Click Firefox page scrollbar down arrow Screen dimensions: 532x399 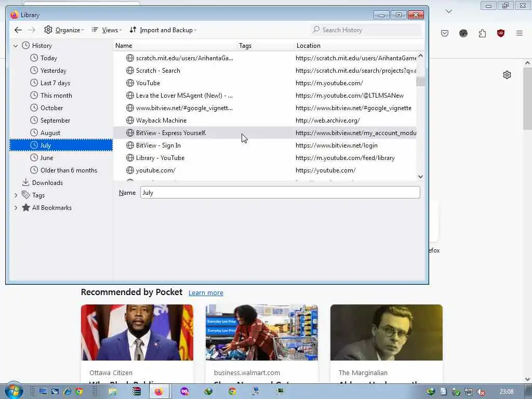pyautogui.click(x=527, y=379)
